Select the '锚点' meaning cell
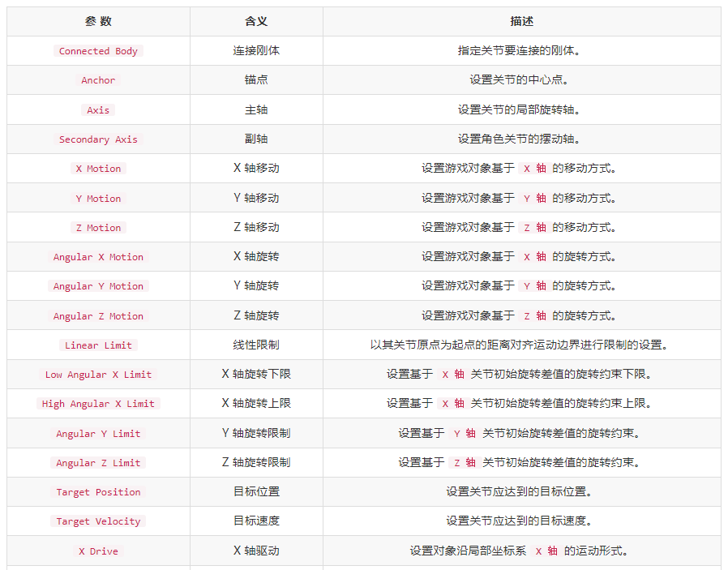This screenshot has width=728, height=570. point(256,79)
